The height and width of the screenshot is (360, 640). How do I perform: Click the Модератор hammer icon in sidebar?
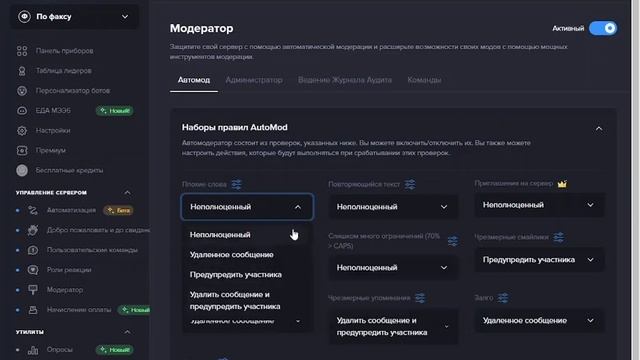tap(33, 290)
